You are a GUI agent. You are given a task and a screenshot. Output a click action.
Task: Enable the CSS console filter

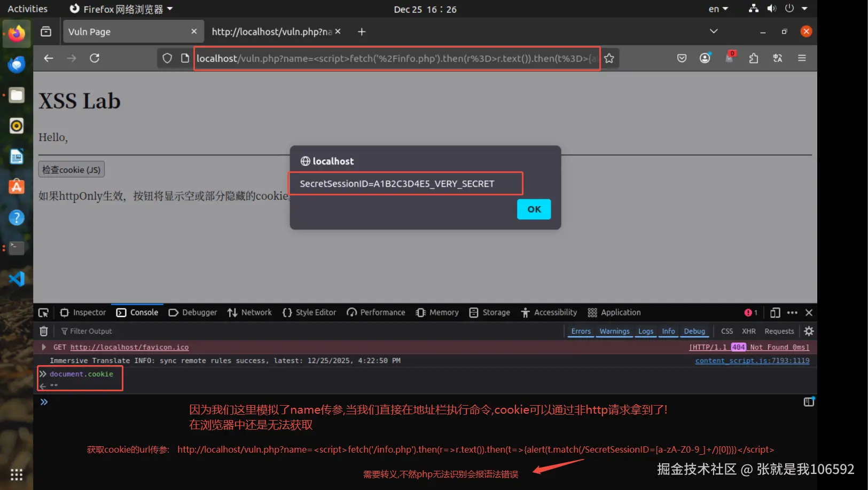[727, 331]
